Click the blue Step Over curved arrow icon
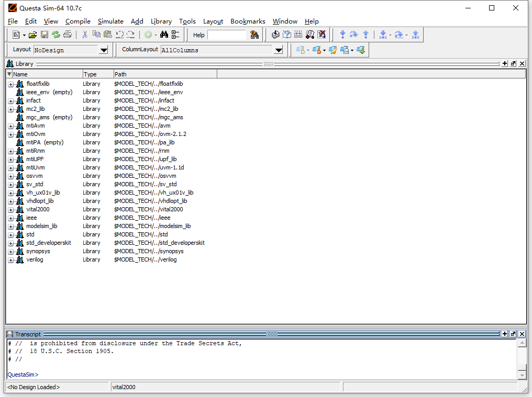This screenshot has height=397, width=532. point(353,35)
